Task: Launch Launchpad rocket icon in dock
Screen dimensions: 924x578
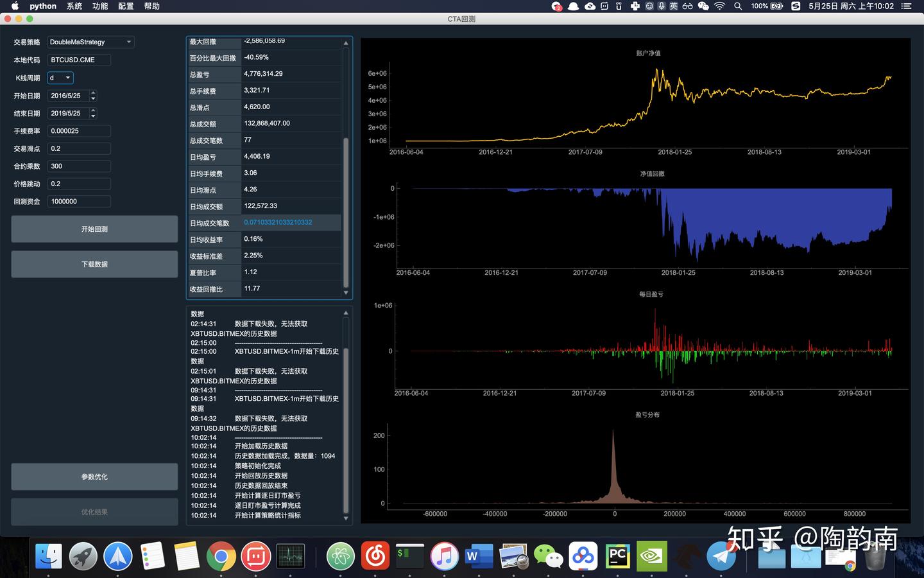Action: point(83,556)
